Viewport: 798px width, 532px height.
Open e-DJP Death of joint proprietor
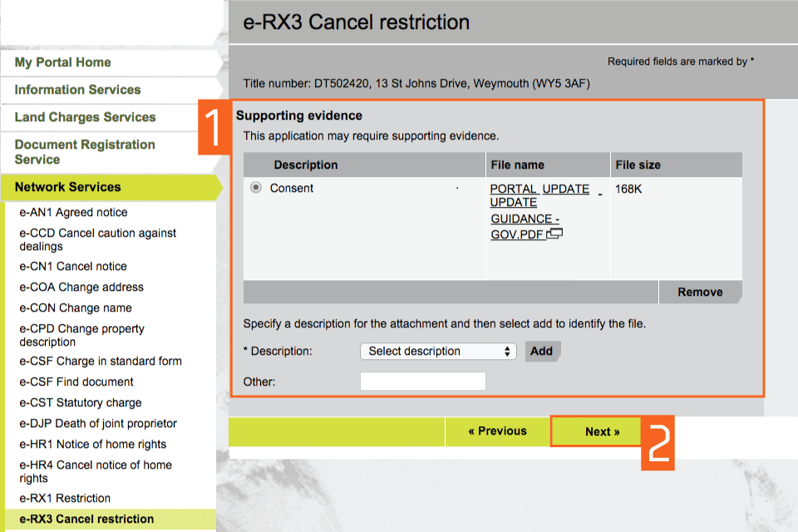click(x=98, y=424)
